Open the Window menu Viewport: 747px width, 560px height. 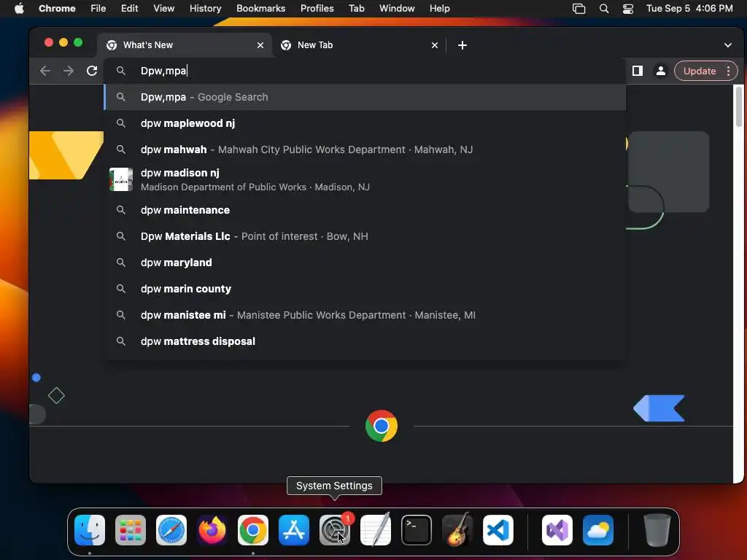tap(397, 9)
